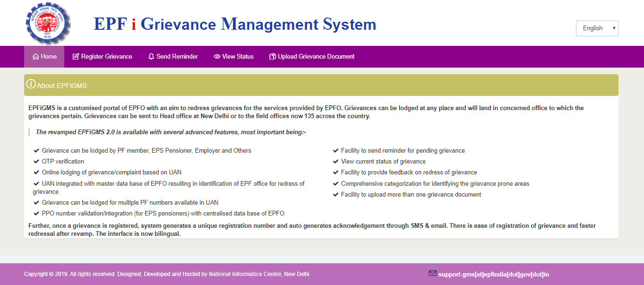Open the View Status menu item
Image resolution: width=644 pixels, height=285 pixels.
tap(233, 57)
